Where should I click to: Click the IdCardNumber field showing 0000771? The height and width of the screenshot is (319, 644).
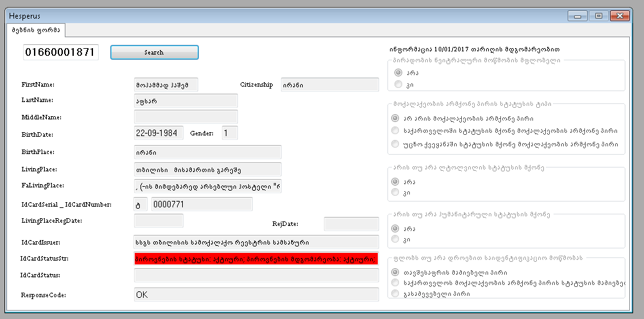coord(201,204)
